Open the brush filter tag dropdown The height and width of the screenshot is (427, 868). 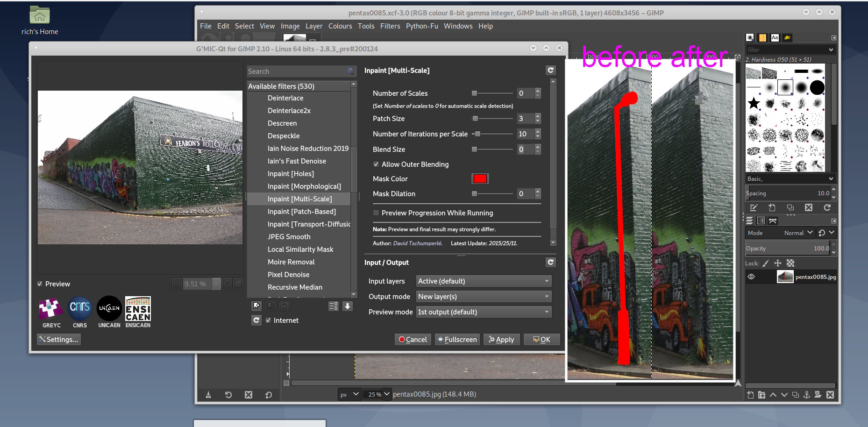tap(831, 50)
